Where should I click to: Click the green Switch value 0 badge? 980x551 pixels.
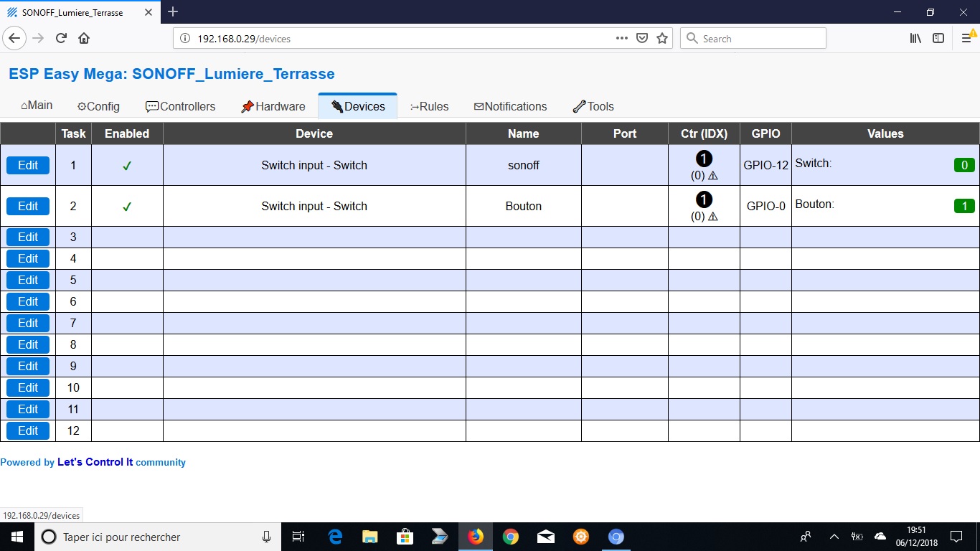click(x=964, y=165)
